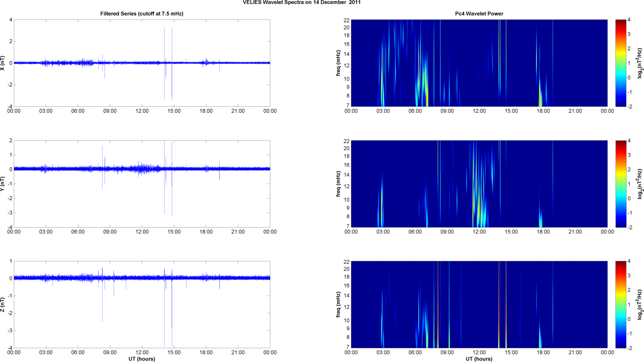Click freq (mHz) label of middle spectrogram
This screenshot has height=362, width=644.
338,184
